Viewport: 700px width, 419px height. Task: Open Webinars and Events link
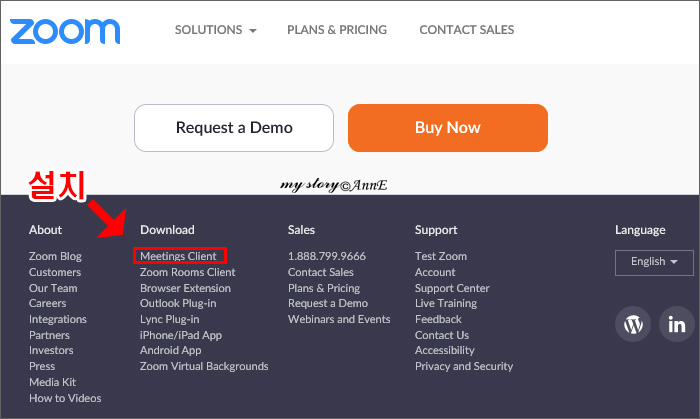pyautogui.click(x=339, y=319)
